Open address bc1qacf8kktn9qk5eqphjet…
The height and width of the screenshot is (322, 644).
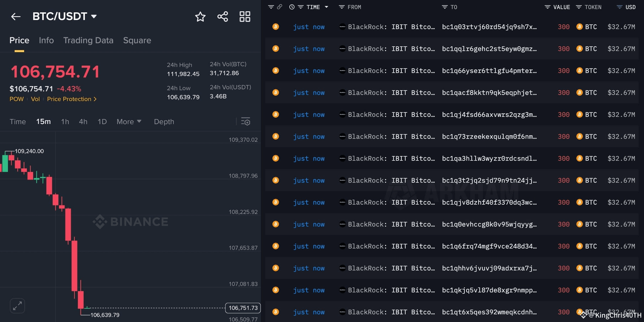click(489, 93)
